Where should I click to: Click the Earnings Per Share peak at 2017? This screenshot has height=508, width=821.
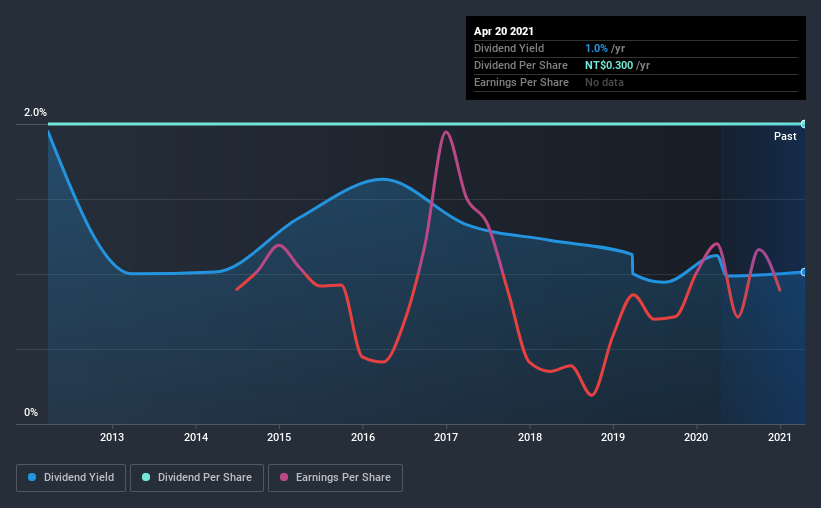(446, 132)
